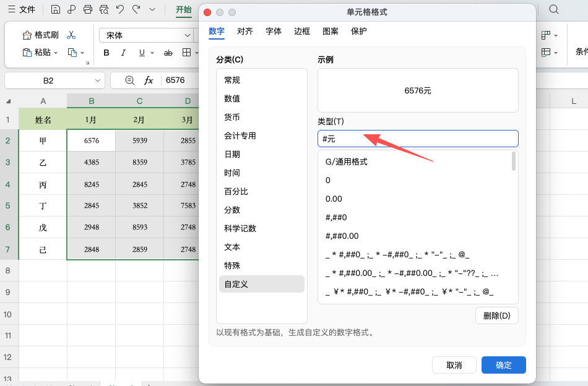Select 时间 category
588x386 pixels.
tap(261, 173)
